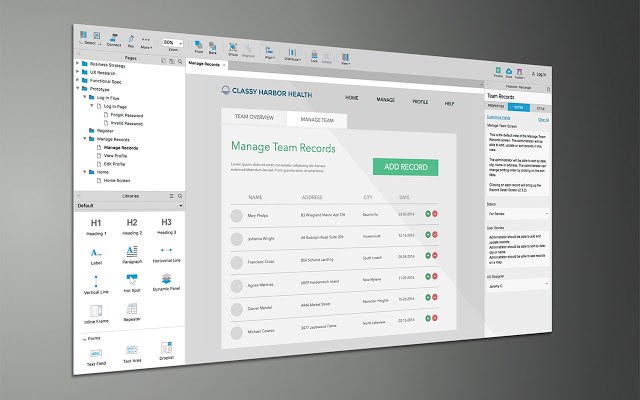
Task: Bring widget to Front
Action: click(x=198, y=47)
